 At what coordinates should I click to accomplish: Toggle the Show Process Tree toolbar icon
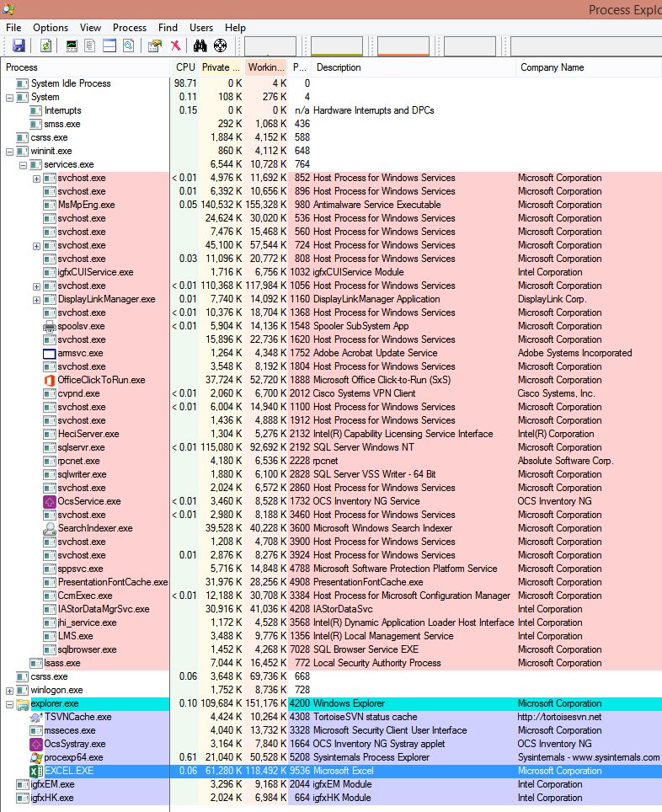click(x=89, y=45)
